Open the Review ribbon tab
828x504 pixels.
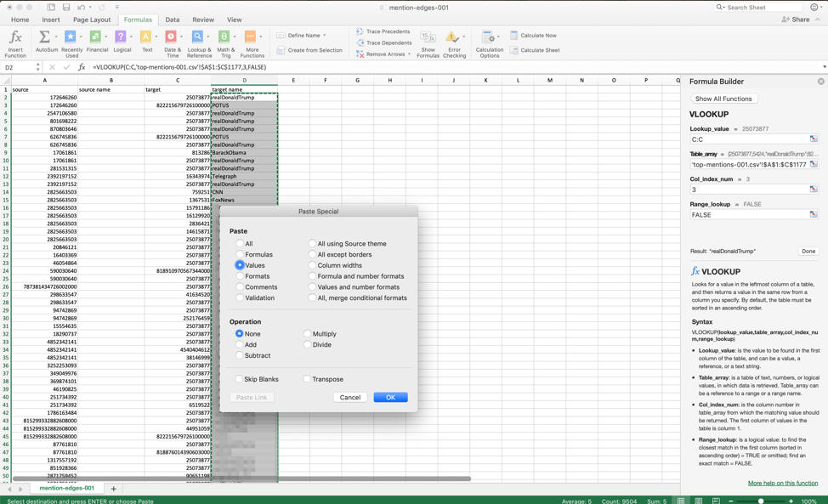[204, 20]
